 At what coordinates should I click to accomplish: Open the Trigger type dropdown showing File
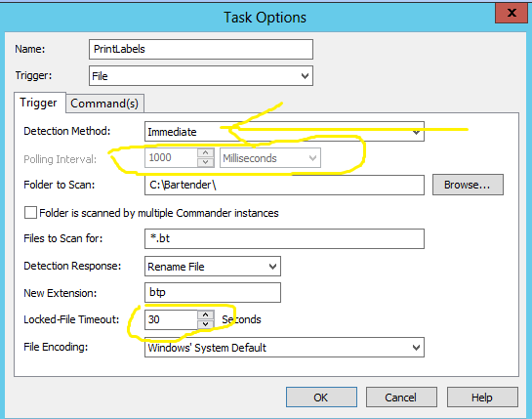coord(201,76)
